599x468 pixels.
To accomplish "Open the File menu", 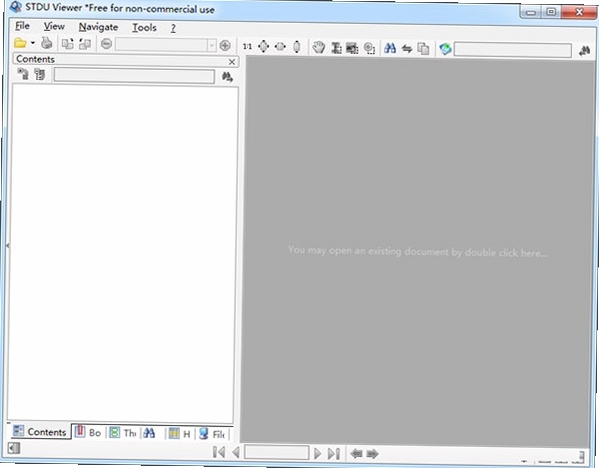I will (22, 26).
